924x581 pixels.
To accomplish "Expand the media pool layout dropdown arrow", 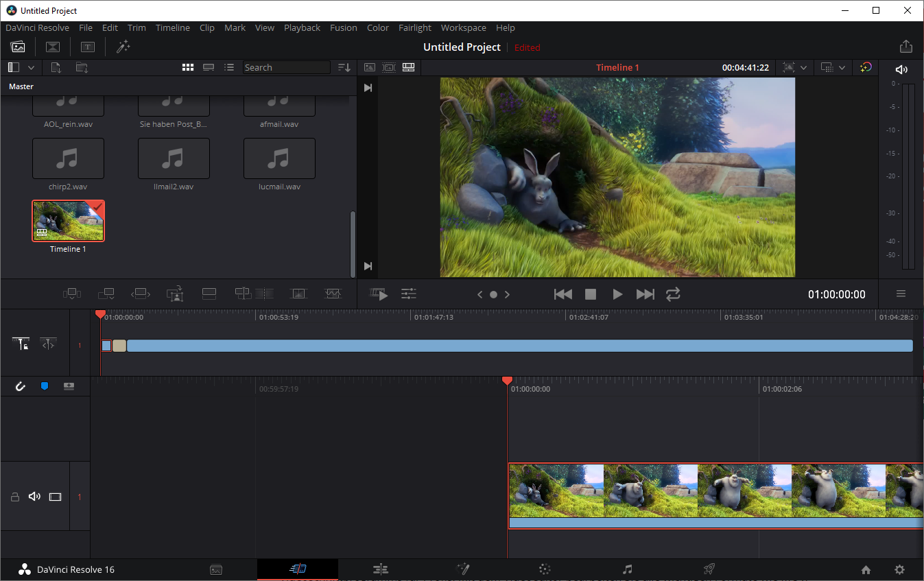I will pos(31,67).
